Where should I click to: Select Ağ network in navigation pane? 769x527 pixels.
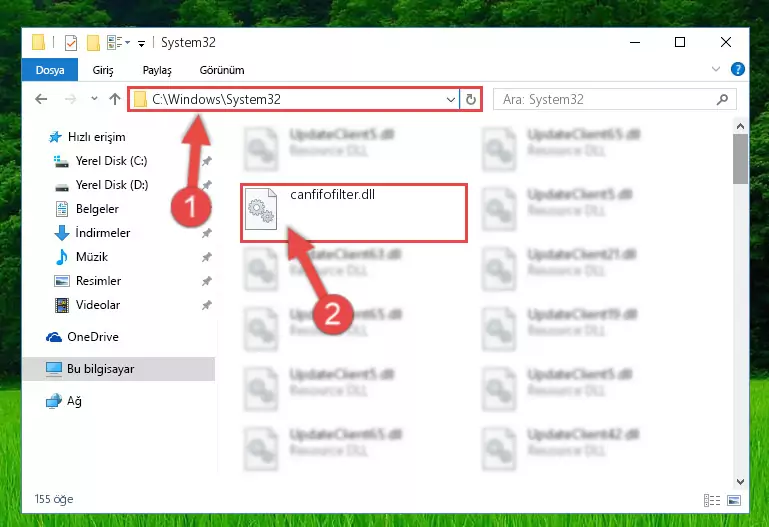[74, 401]
